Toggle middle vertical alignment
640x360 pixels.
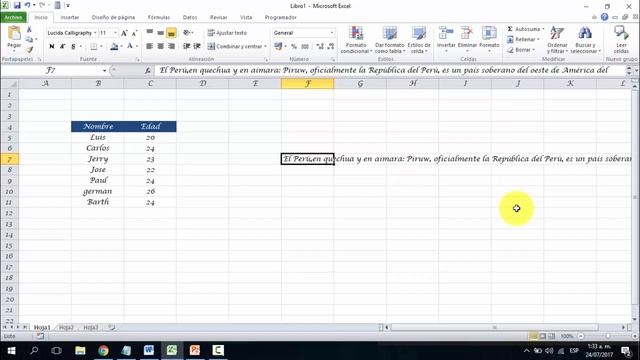click(160, 33)
